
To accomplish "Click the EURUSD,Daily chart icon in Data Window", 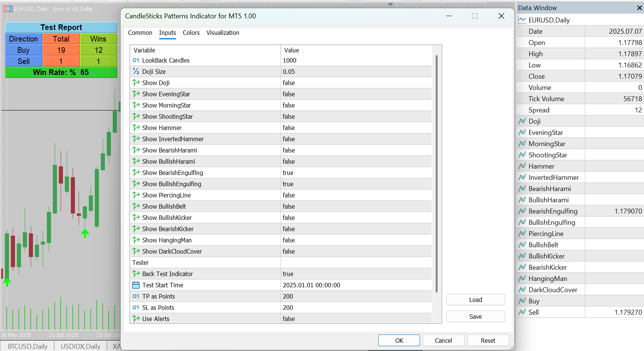I will (x=522, y=20).
